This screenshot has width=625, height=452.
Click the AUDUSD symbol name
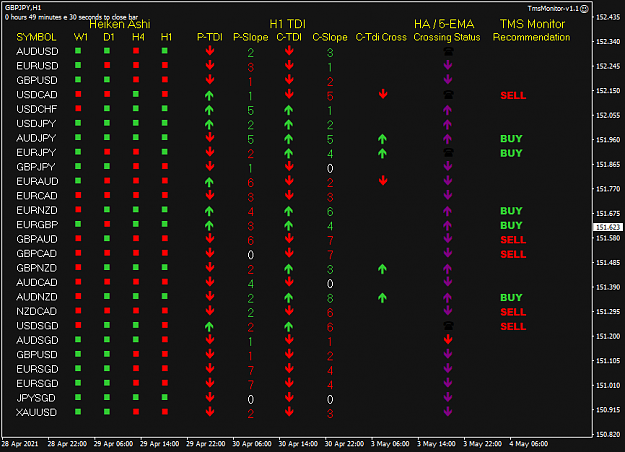coord(37,51)
